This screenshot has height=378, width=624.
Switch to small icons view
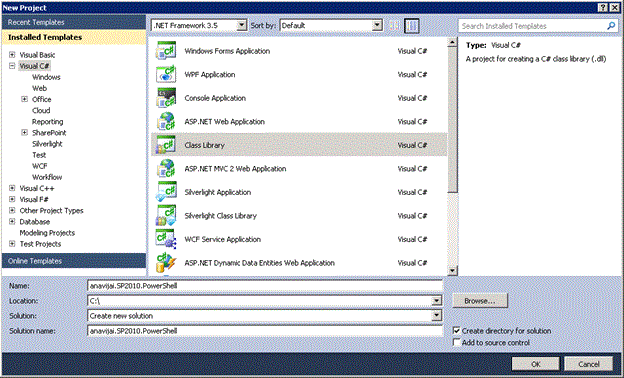coord(394,26)
